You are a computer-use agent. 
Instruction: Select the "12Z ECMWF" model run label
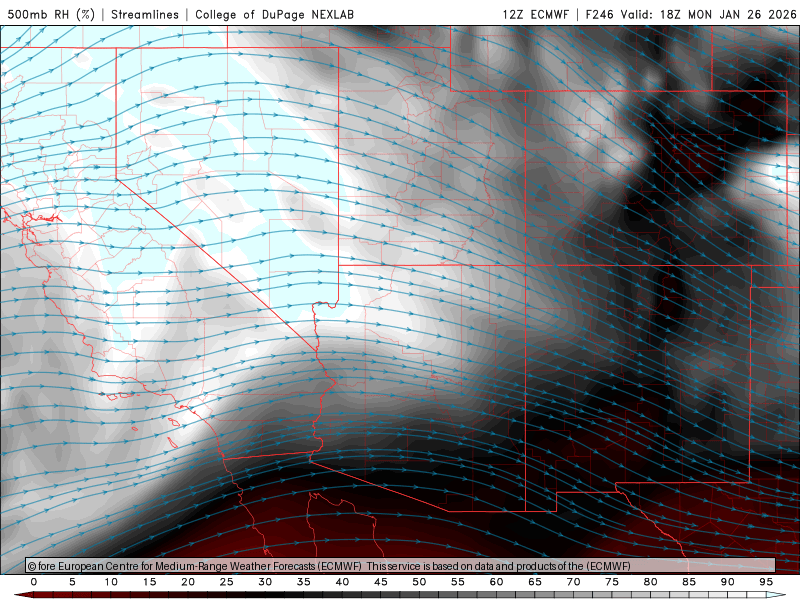point(535,14)
